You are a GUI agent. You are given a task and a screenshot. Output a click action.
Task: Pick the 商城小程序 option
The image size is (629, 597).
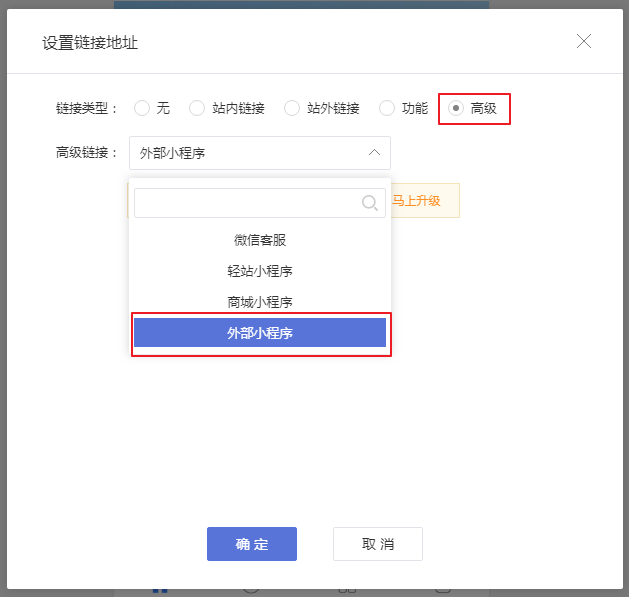click(x=260, y=302)
